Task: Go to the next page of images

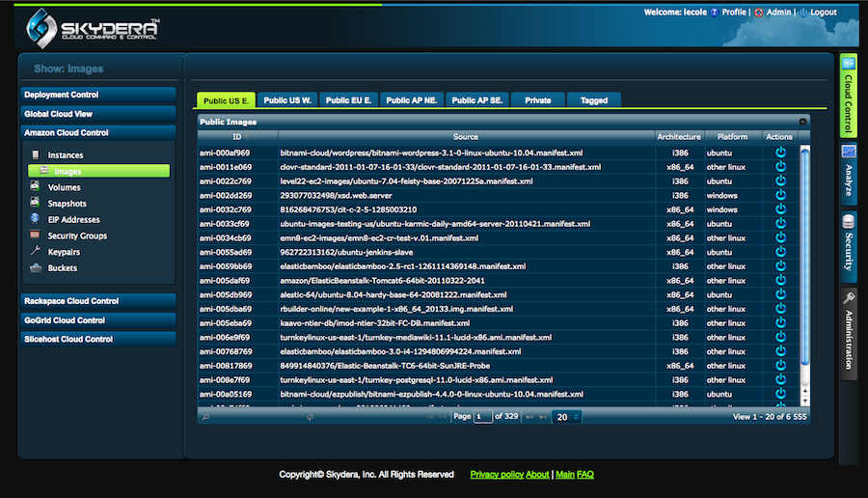Action: 528,417
